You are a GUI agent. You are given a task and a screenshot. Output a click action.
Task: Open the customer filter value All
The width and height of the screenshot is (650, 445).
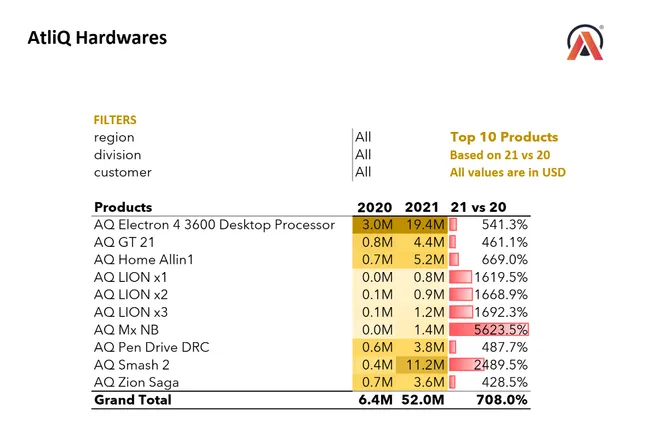coord(363,172)
